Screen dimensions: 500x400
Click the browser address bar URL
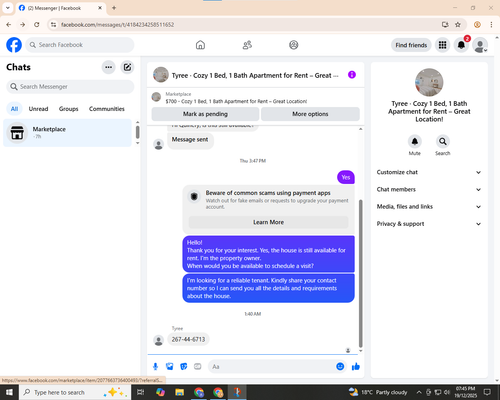(x=117, y=25)
